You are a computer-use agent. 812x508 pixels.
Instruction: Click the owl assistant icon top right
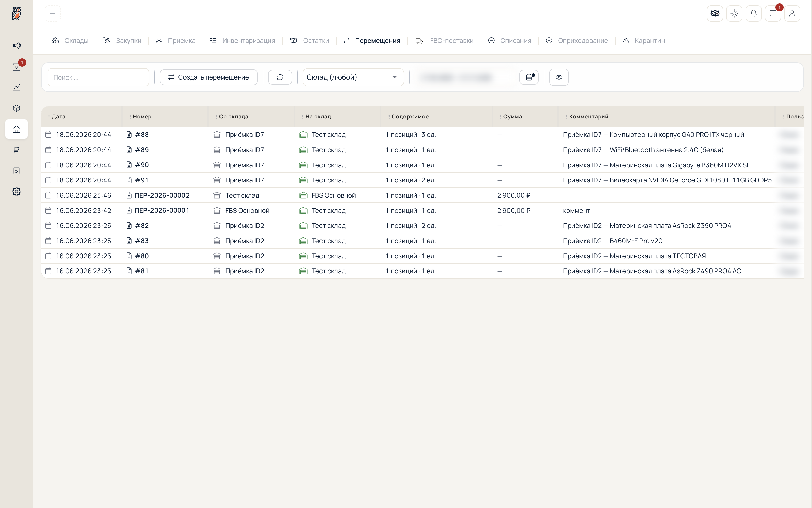(x=715, y=13)
